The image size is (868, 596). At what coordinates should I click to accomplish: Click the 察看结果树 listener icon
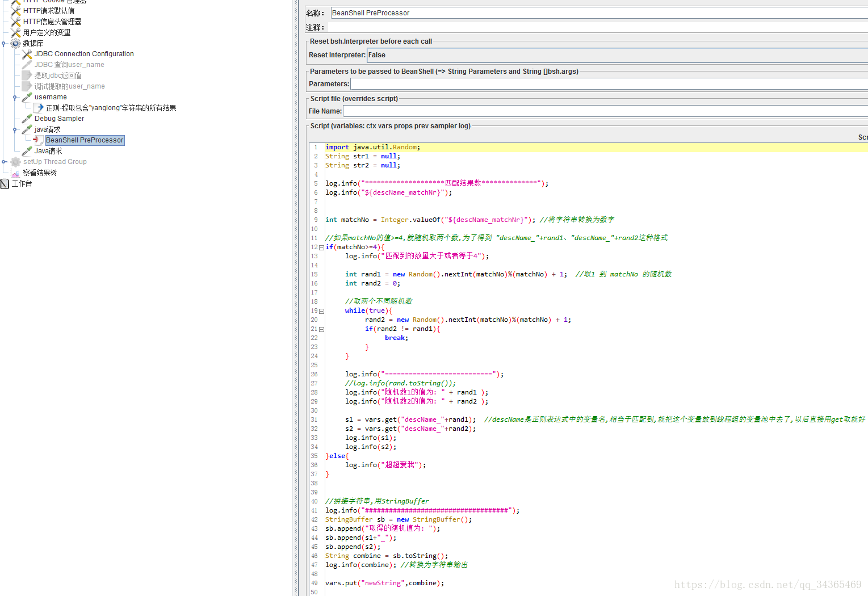pyautogui.click(x=16, y=173)
